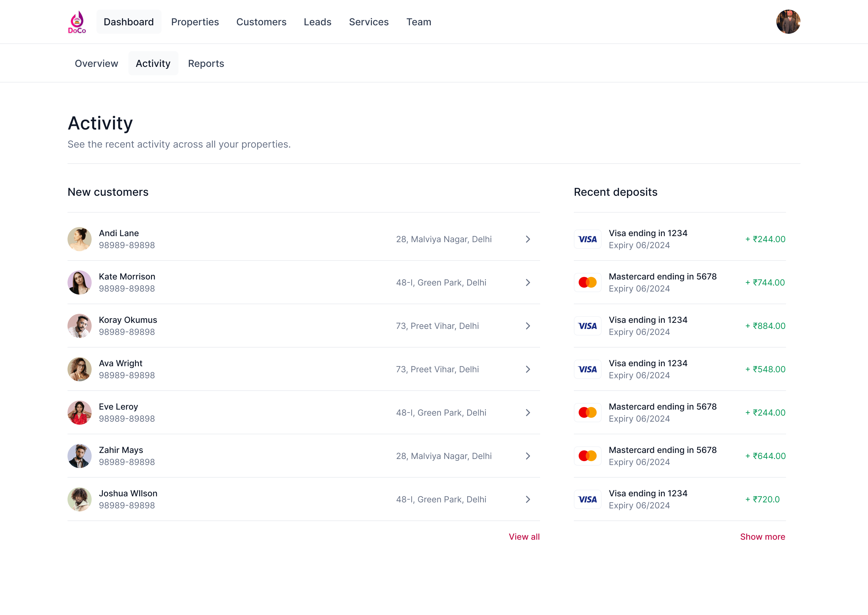Switch to the Reports tab
This screenshot has width=868, height=615.
206,63
